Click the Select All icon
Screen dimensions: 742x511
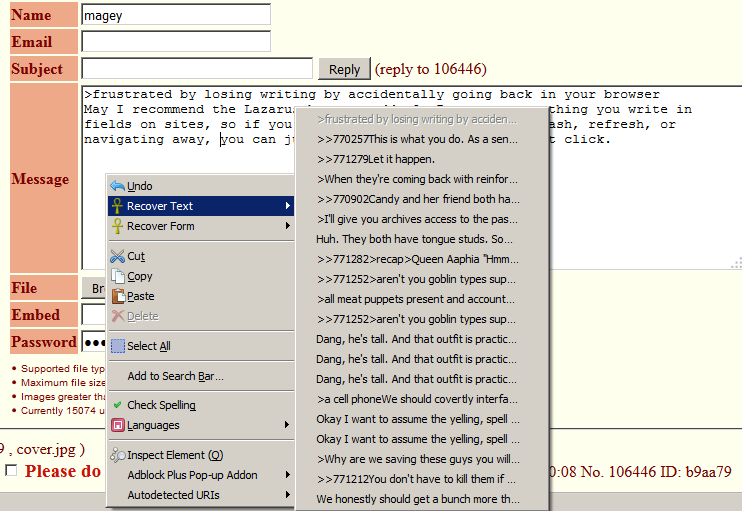[x=118, y=346]
